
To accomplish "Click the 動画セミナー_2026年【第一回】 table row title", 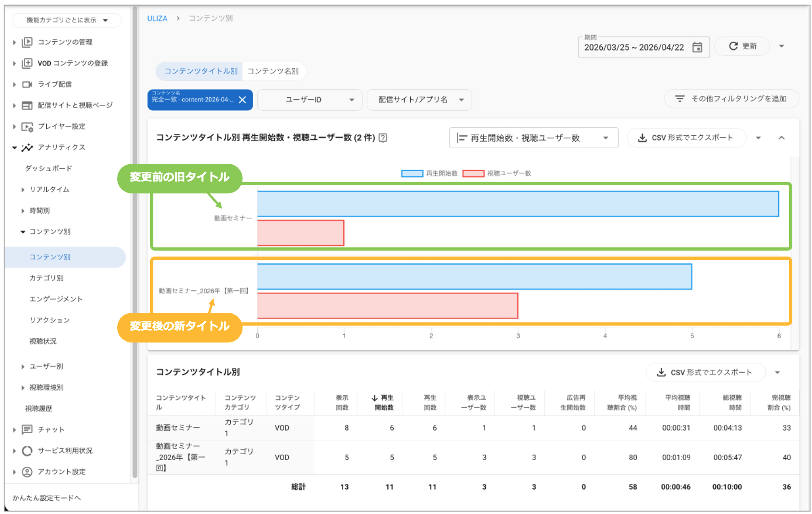I will tap(180, 457).
